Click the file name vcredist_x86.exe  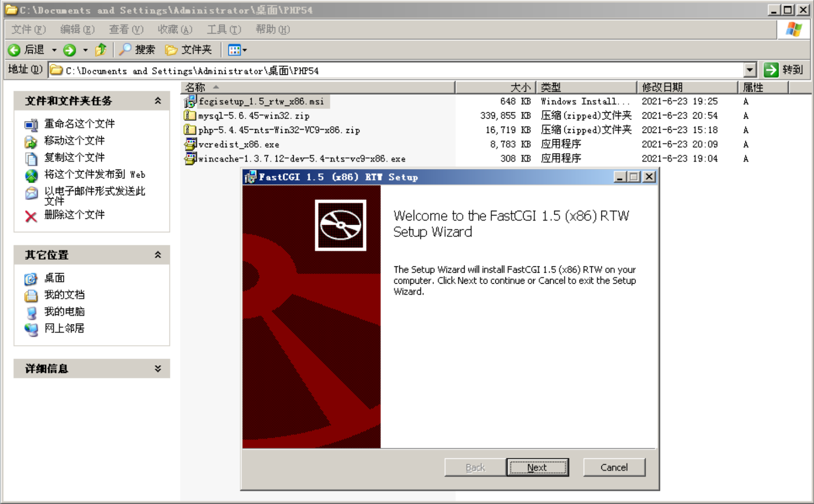(239, 144)
